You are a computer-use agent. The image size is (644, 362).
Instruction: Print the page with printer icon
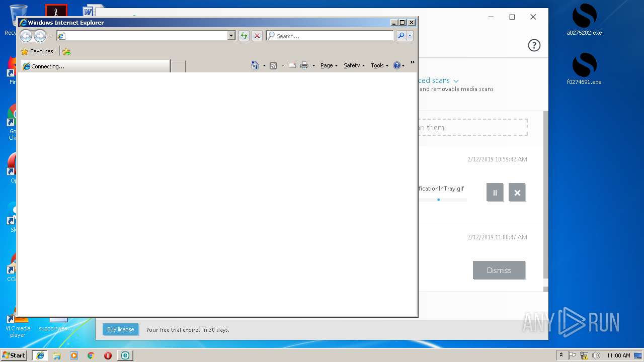pyautogui.click(x=304, y=65)
